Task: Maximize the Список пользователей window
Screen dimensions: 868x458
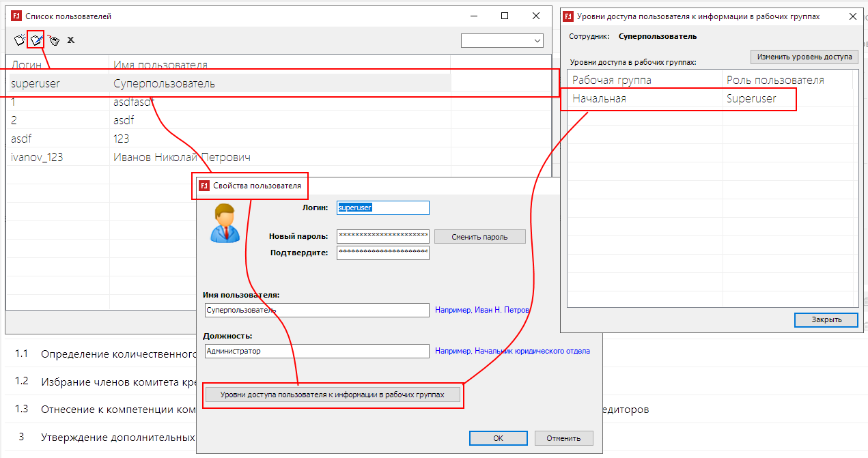Action: pos(505,16)
